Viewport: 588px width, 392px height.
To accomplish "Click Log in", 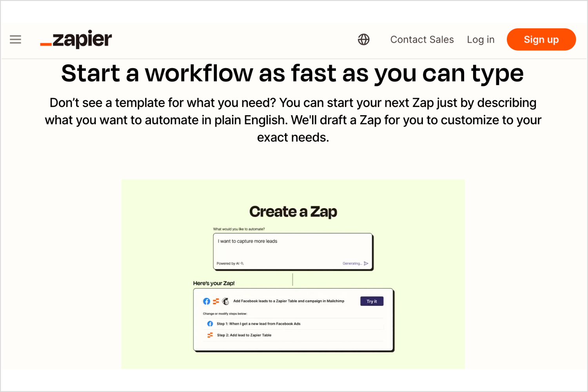I will tap(481, 40).
